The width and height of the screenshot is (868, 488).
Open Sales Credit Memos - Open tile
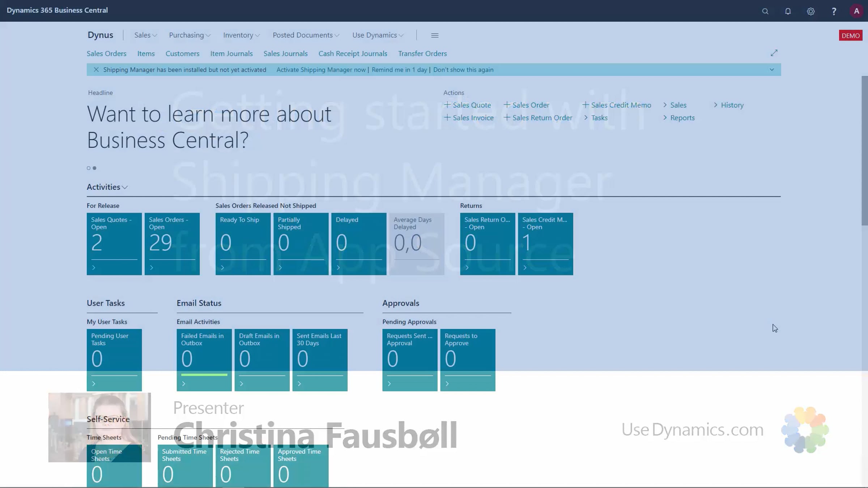pos(545,244)
